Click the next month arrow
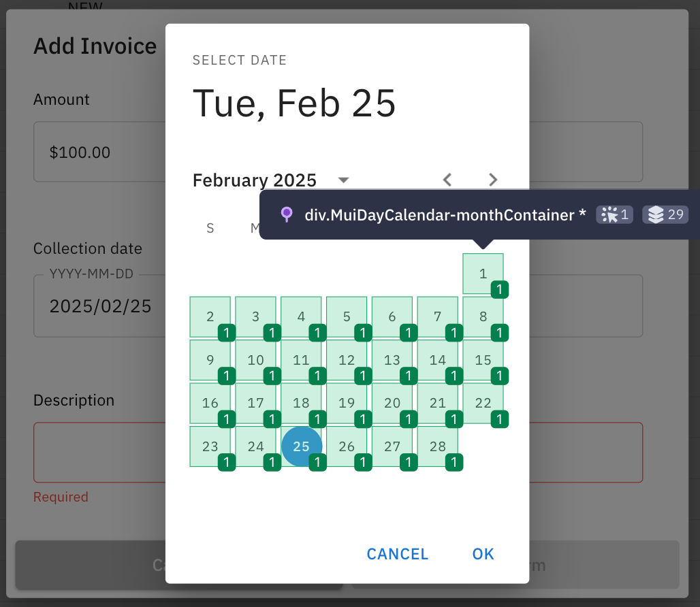Screen dimensions: 700x607 point(492,180)
